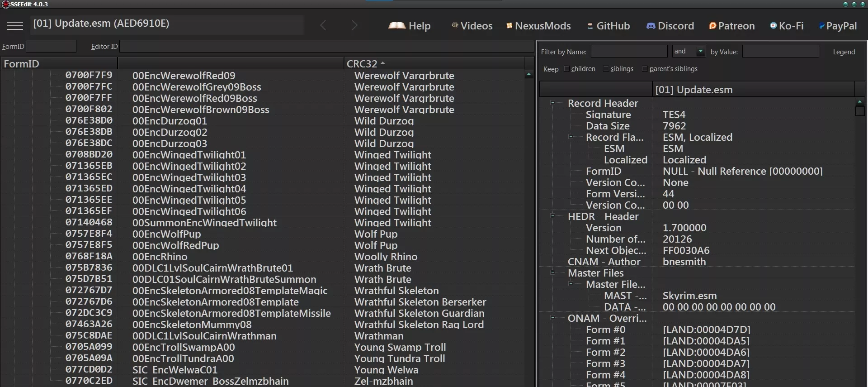Open the Videos link
Screen dimensions: 868x387
click(472, 26)
